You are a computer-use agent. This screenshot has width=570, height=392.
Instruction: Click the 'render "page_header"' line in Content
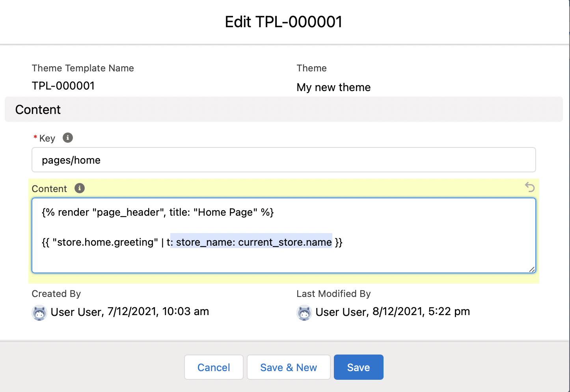point(158,212)
